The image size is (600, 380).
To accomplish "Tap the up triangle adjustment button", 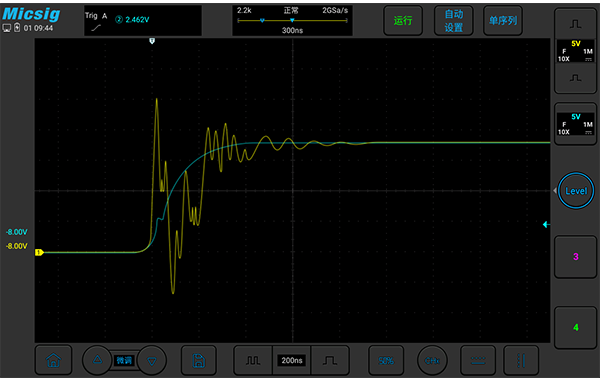I will pyautogui.click(x=98, y=360).
